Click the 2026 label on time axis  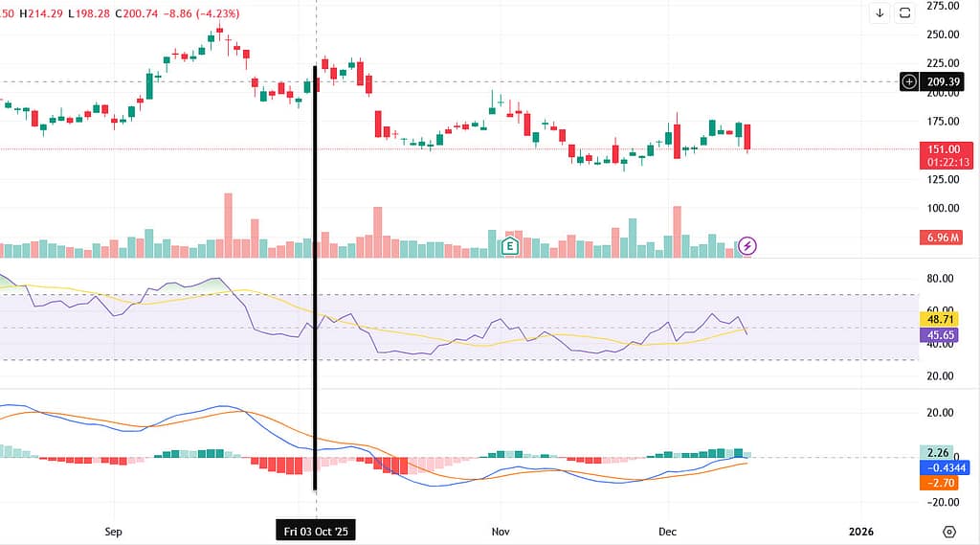[860, 531]
